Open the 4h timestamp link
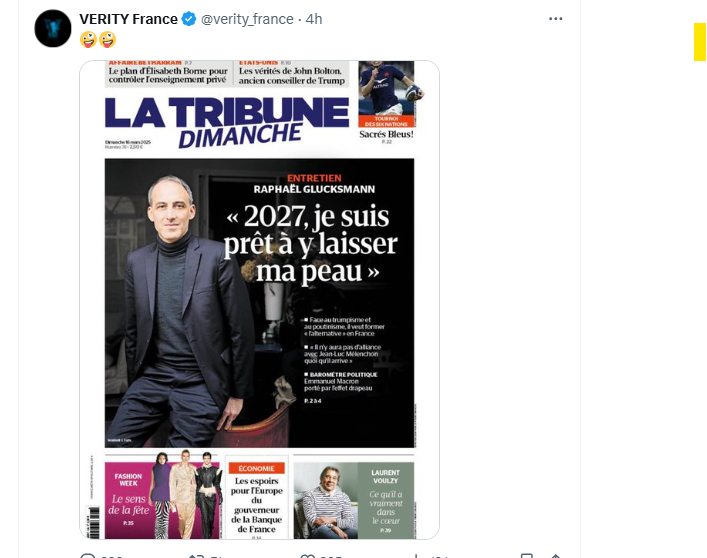Image resolution: width=707 pixels, height=558 pixels. 314,19
